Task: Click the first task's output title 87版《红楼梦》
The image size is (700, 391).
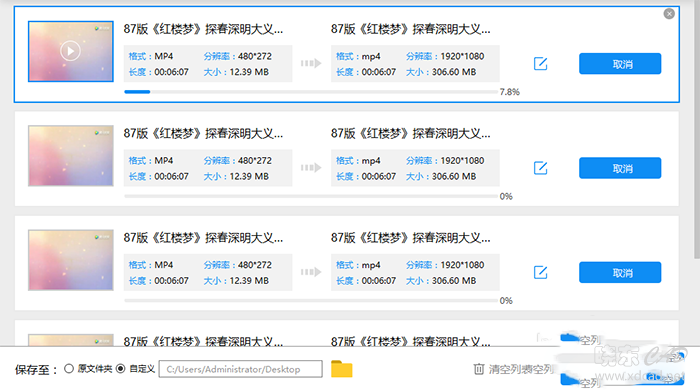Action: [411, 29]
